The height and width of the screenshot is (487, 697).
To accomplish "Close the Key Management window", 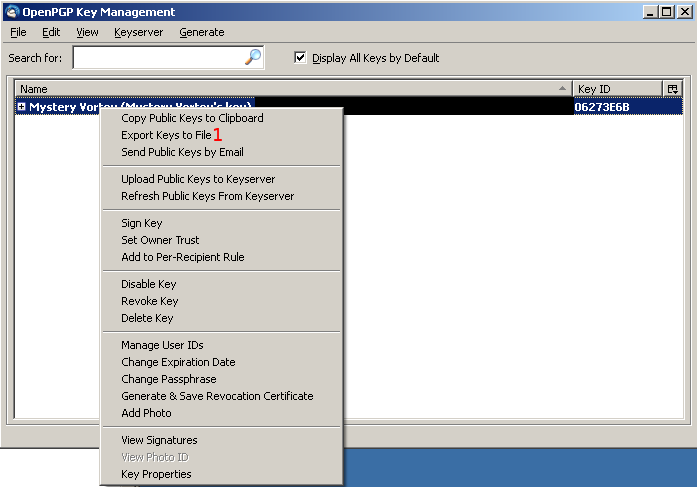I will click(685, 12).
